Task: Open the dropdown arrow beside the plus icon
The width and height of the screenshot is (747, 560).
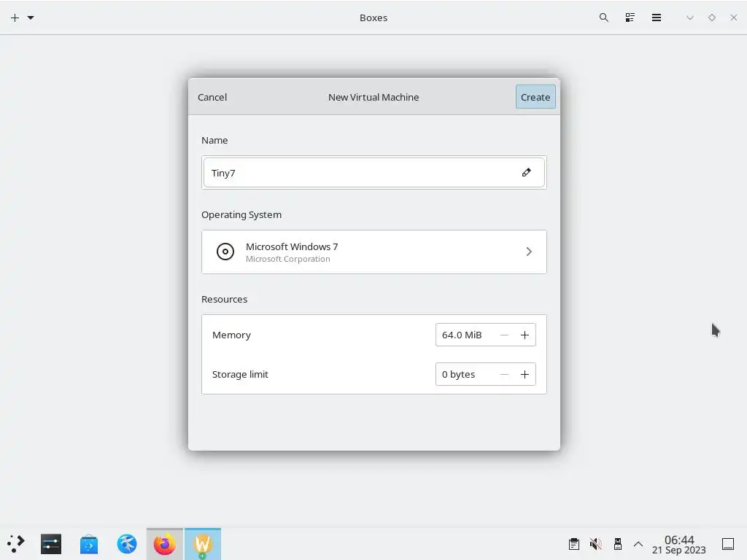Action: pos(31,17)
